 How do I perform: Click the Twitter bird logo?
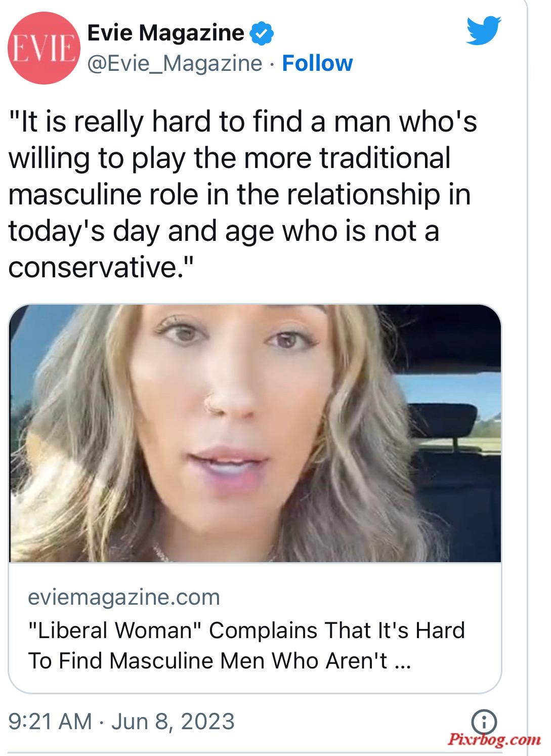tap(484, 31)
